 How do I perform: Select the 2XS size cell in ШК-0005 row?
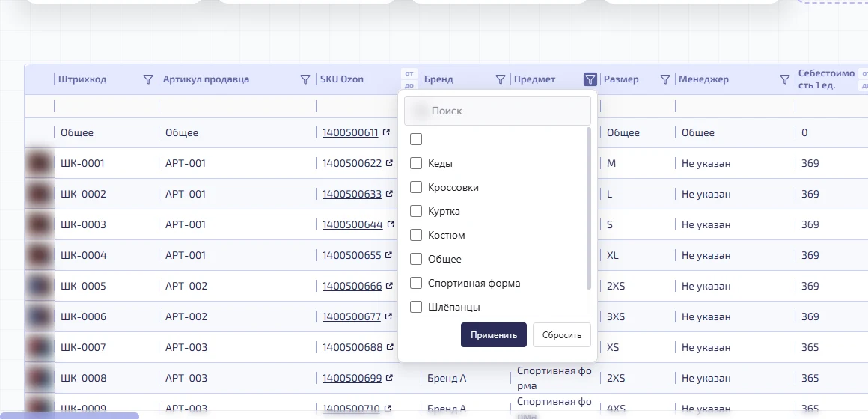(x=616, y=286)
